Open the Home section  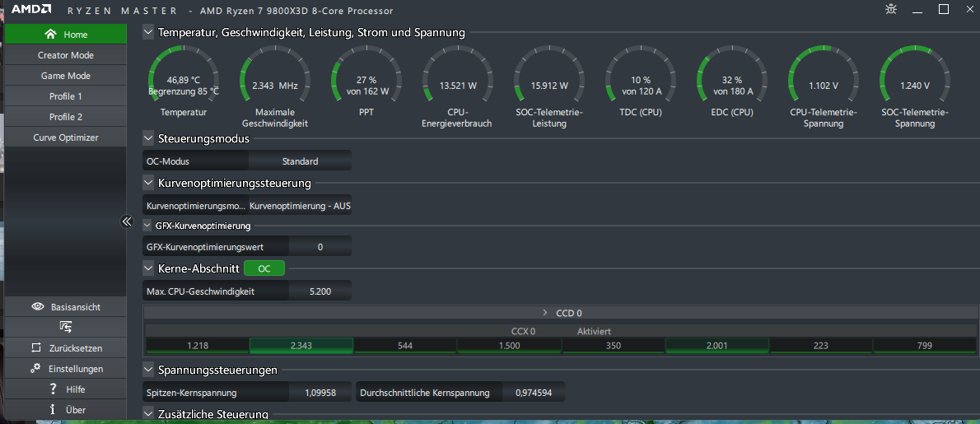point(65,35)
